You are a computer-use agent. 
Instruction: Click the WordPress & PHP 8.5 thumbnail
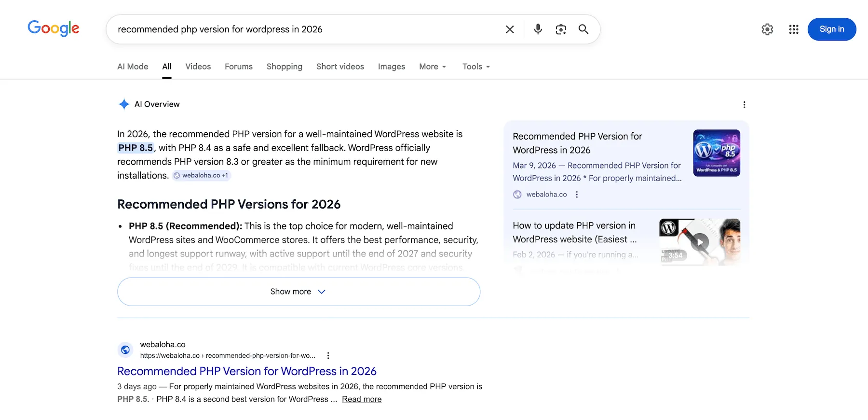[x=717, y=153]
